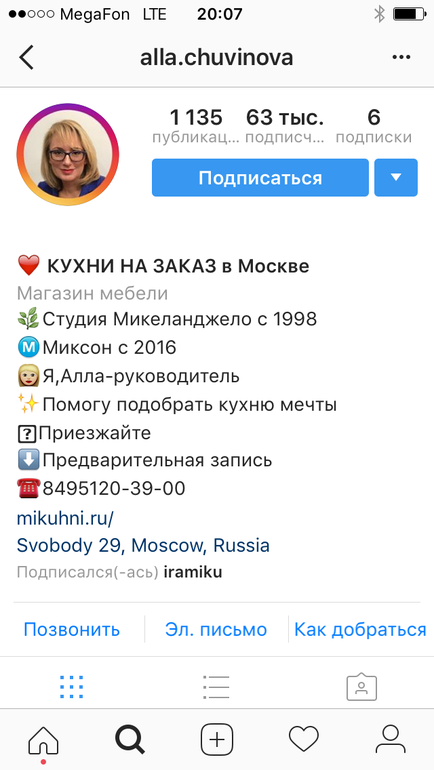
Task: Switch to list view of posts
Action: pyautogui.click(x=216, y=687)
